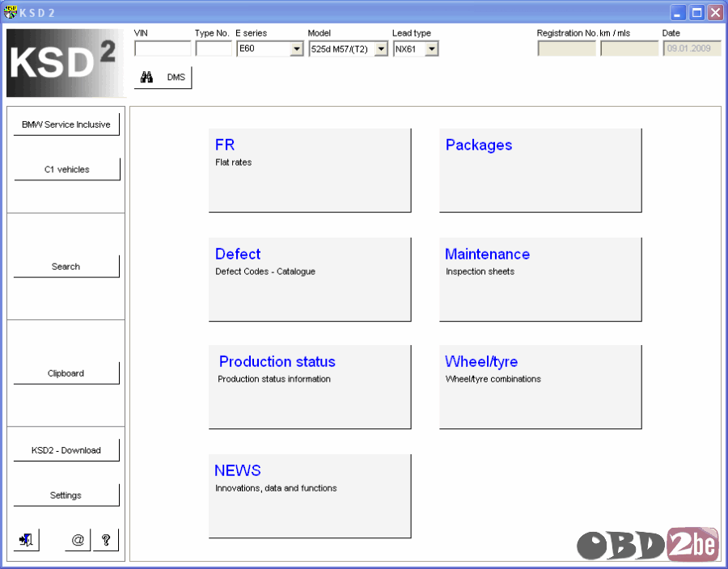
Task: Select the C1 vehicles button
Action: coord(67,169)
